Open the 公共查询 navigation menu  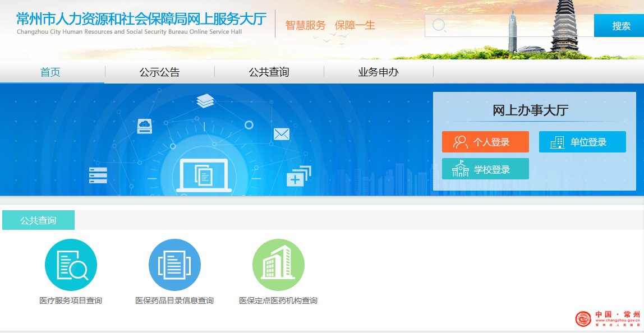point(269,72)
